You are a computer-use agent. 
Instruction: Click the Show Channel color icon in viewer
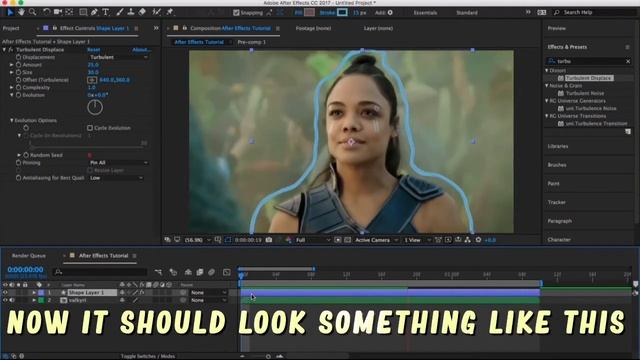(289, 240)
